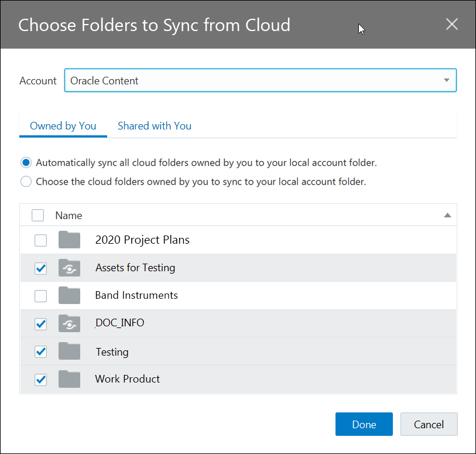
Task: Close the sync dialog with X
Action: coord(451,24)
